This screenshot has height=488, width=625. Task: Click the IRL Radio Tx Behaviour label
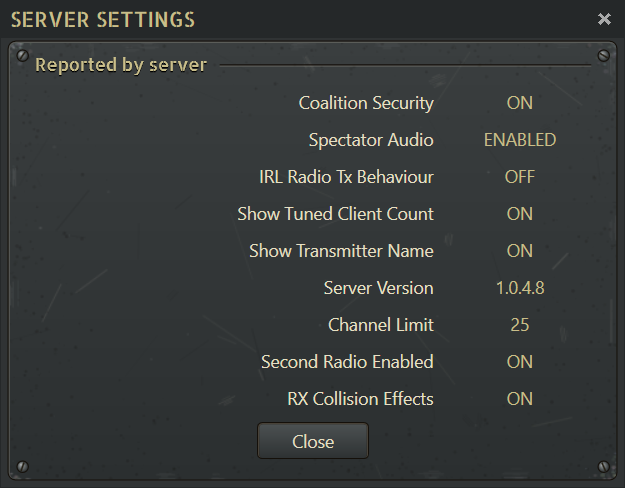pos(346,177)
